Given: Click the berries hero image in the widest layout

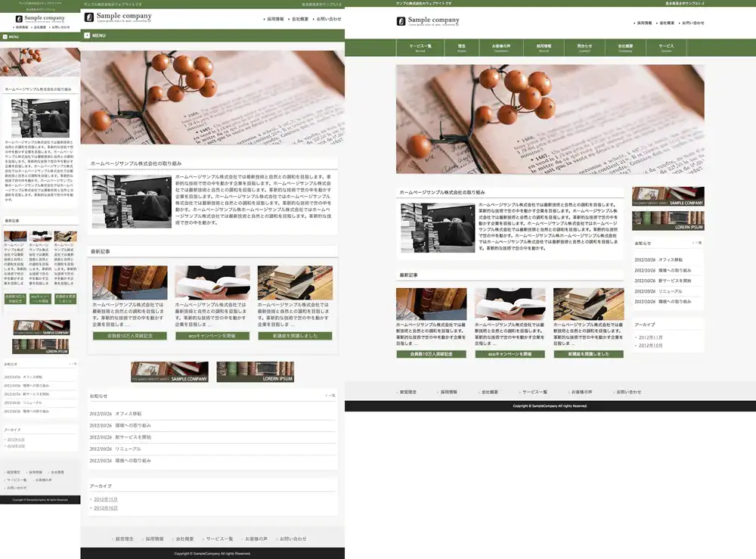Looking at the screenshot, I should (x=550, y=120).
